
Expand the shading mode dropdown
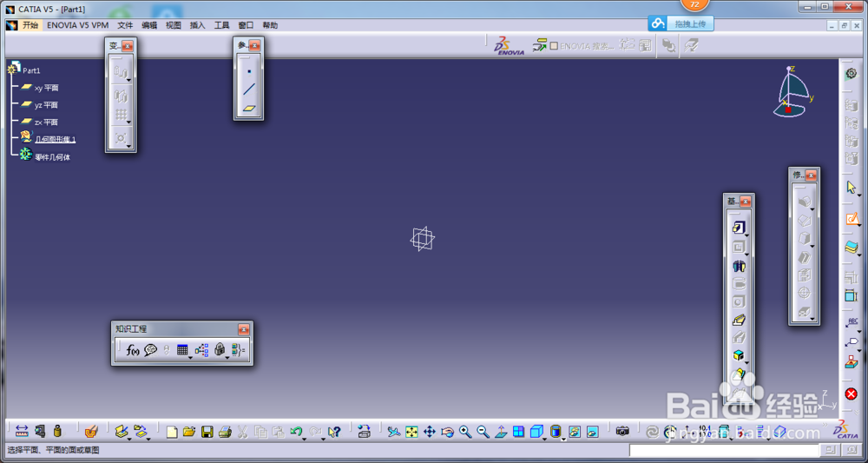(563, 439)
